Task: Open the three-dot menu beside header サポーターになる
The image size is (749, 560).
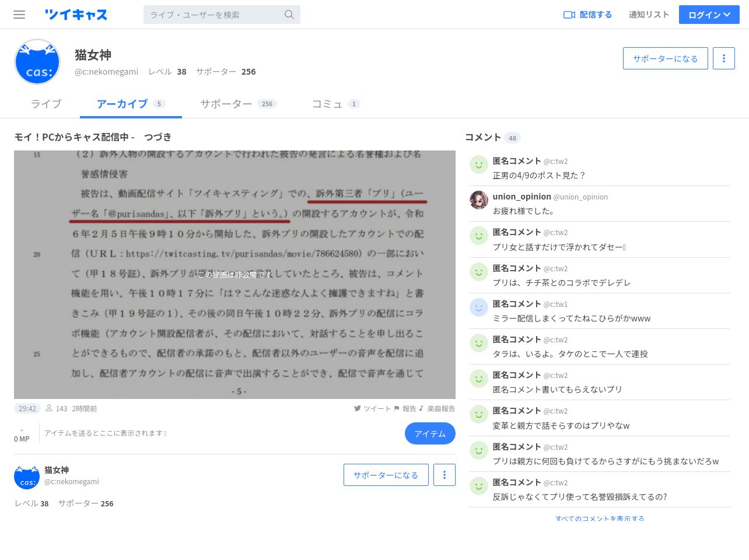Action: tap(724, 58)
